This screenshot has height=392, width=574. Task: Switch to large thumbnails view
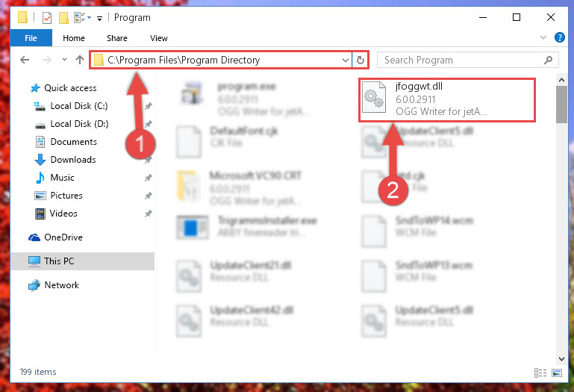[x=557, y=373]
